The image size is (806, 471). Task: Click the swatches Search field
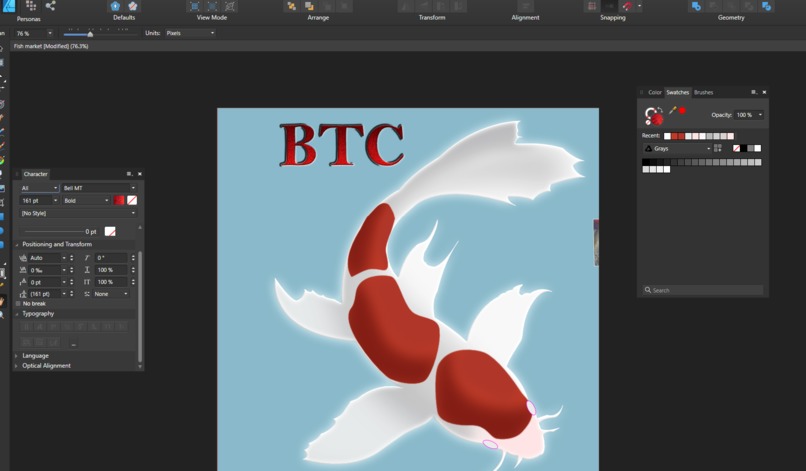703,290
